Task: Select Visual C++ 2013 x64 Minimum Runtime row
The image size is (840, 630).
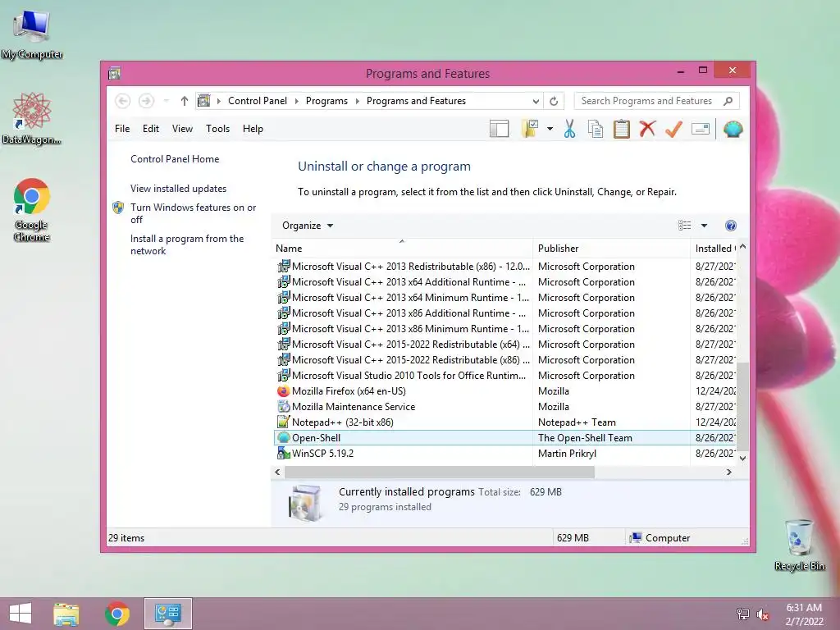Action: point(505,297)
